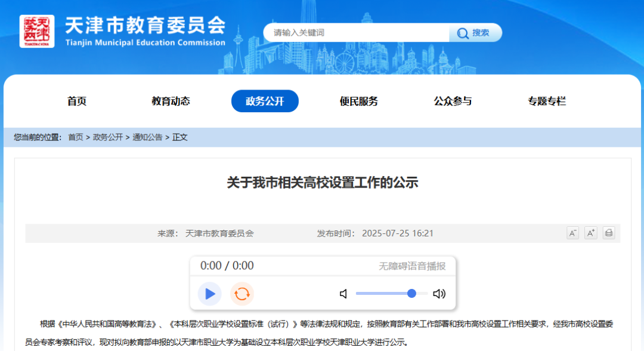Click the volume-up speaker icon
The height and width of the screenshot is (351, 644).
[439, 294]
